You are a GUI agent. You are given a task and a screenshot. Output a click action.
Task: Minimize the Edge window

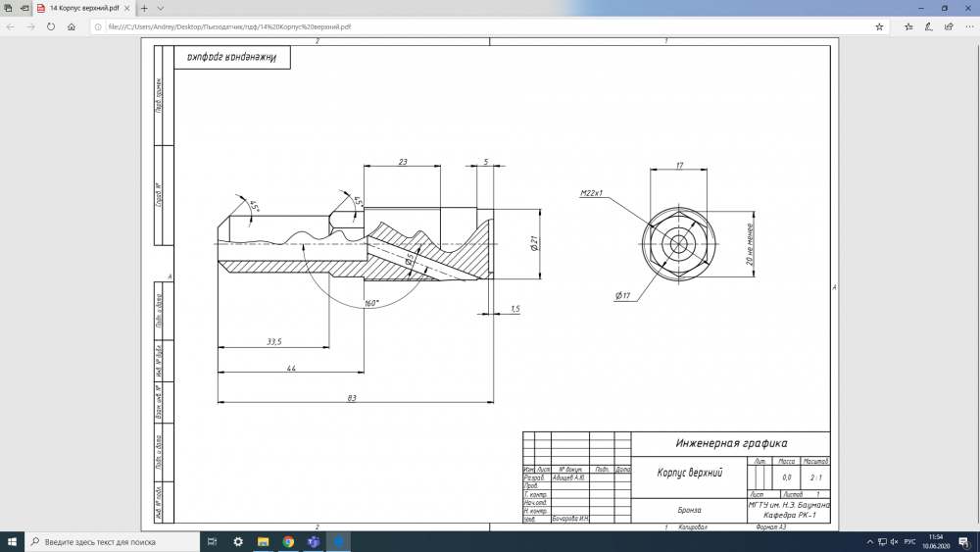click(x=921, y=8)
